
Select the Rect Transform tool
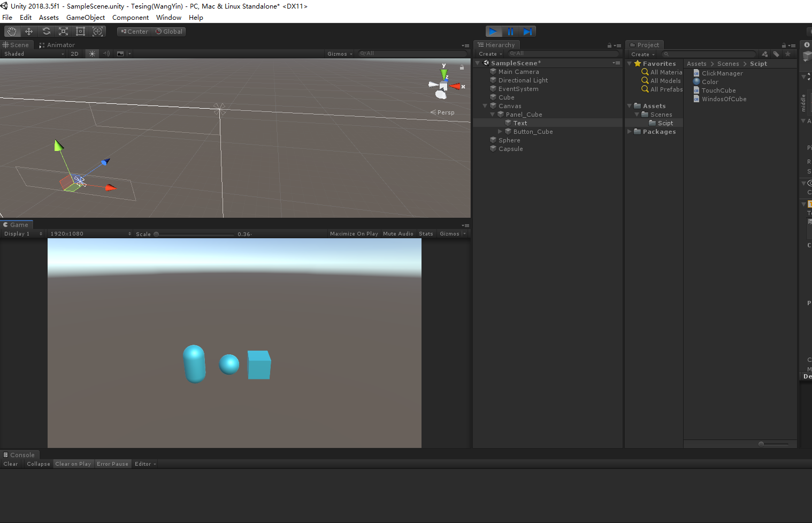80,32
